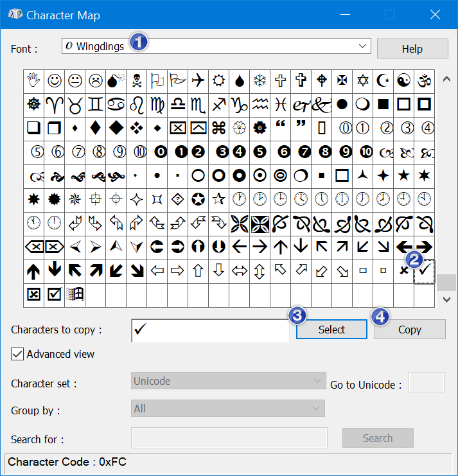Click the Select button
Screen dimensions: 458x476
pyautogui.click(x=331, y=330)
